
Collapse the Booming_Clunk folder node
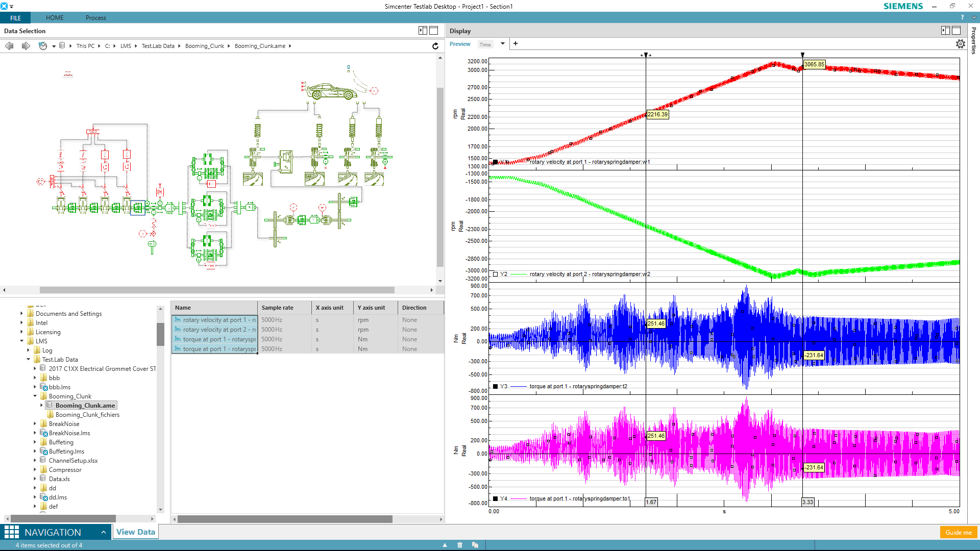pos(35,396)
